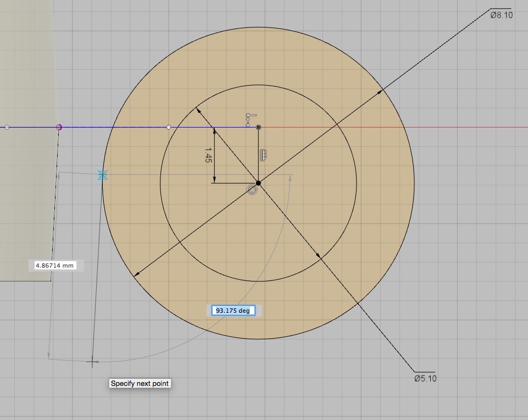Select the 1.45 vertical dimension

coord(208,155)
